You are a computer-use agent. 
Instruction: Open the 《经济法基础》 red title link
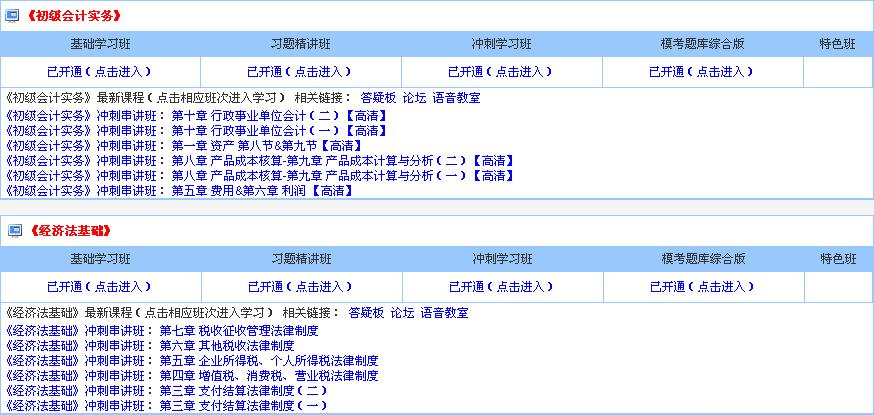[x=68, y=230]
